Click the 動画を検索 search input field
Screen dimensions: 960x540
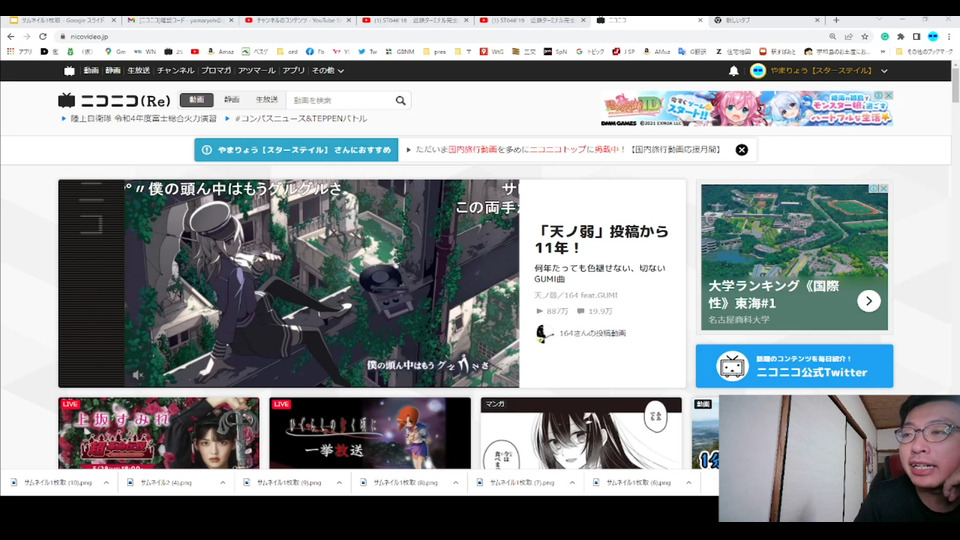(x=340, y=100)
